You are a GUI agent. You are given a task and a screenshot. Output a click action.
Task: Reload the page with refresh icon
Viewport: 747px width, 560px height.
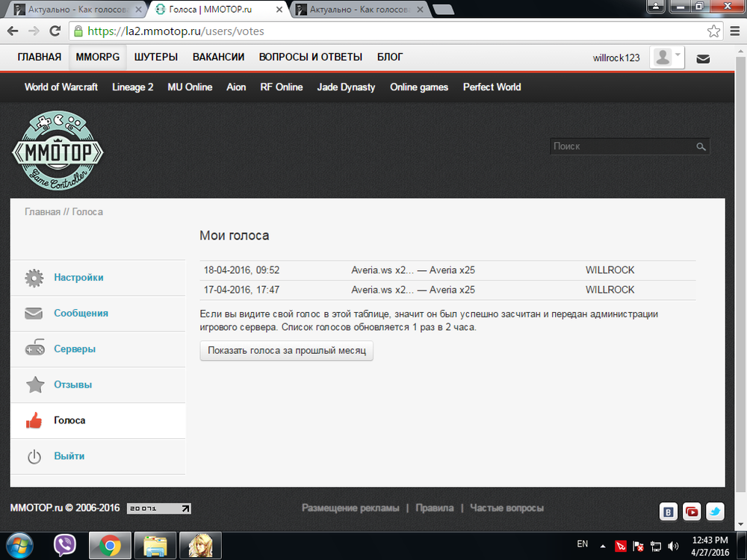[x=55, y=31]
